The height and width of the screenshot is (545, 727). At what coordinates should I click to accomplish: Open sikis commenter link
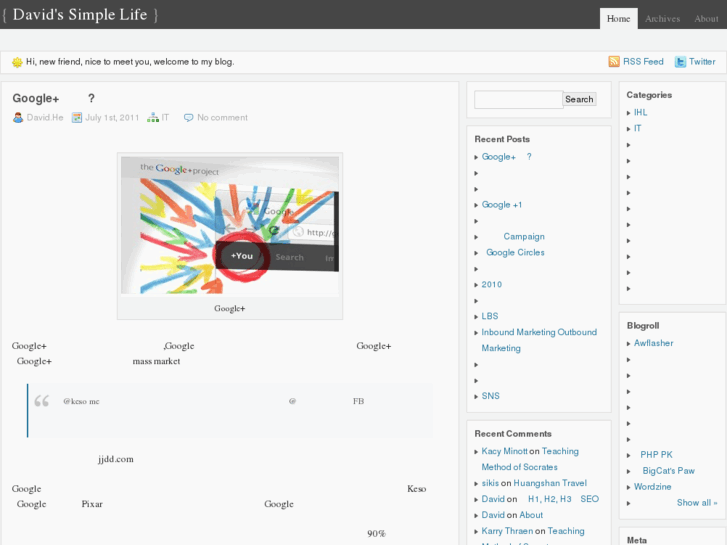(490, 483)
